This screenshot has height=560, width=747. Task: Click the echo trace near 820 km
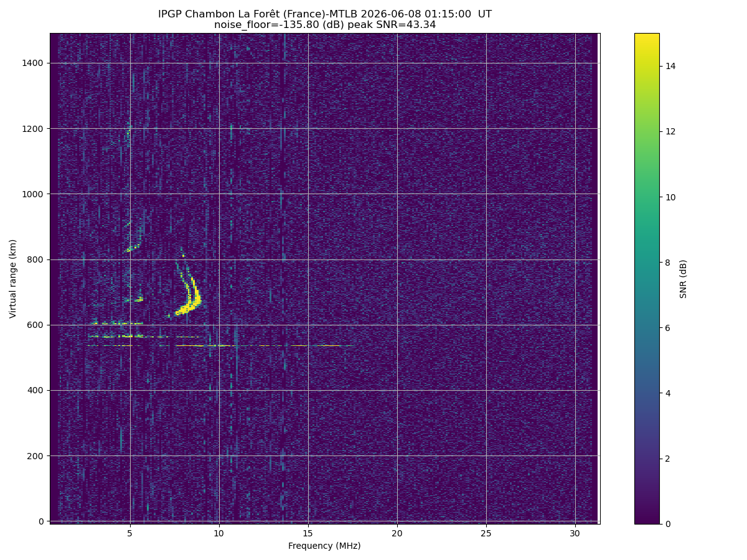click(132, 248)
